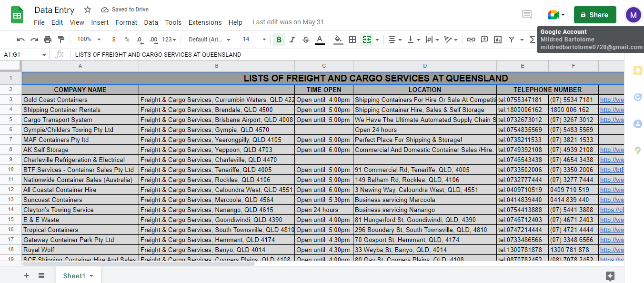The width and height of the screenshot is (644, 283).
Task: Click the insert link icon
Action: pyautogui.click(x=471, y=40)
